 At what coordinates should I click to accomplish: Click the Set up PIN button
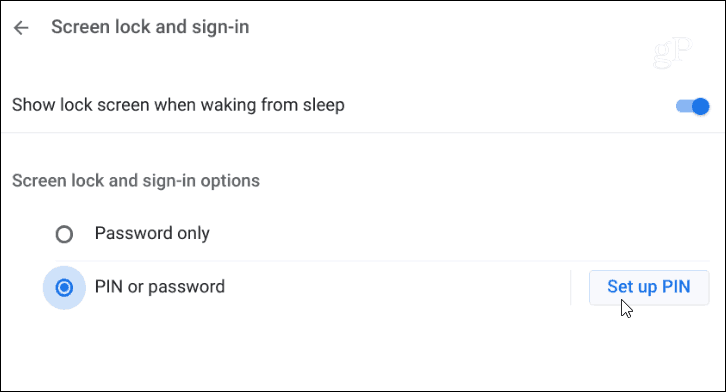coord(649,287)
